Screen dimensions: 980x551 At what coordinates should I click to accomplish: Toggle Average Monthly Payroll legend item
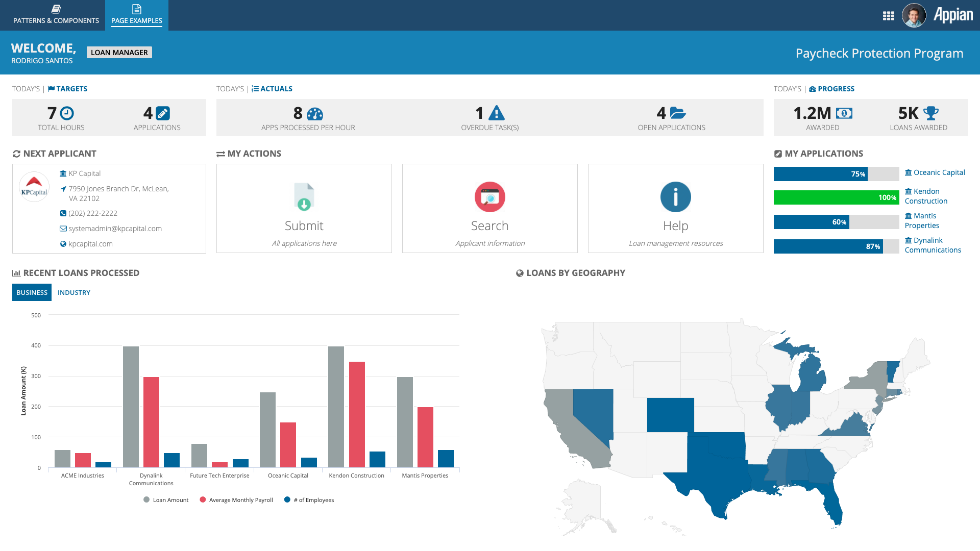click(236, 500)
